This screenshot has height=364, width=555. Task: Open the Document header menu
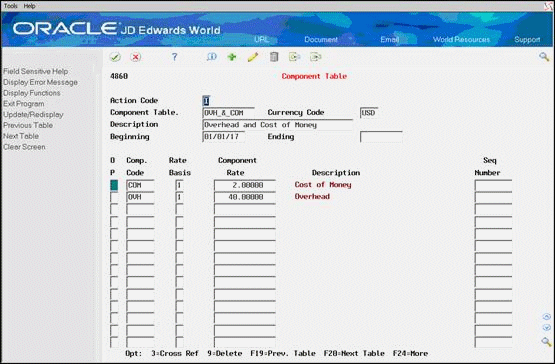[x=321, y=39]
